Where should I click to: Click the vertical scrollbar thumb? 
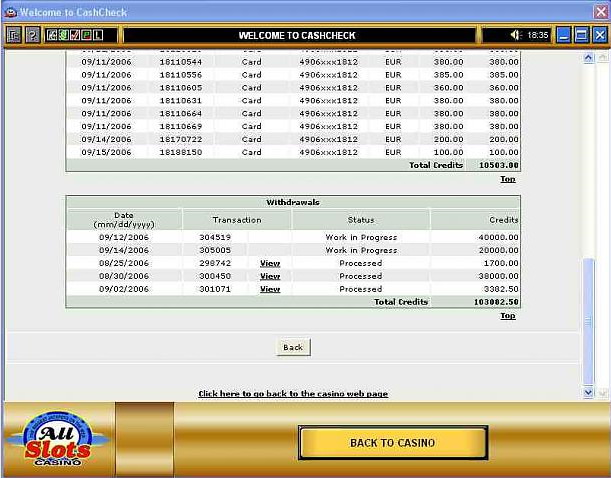(588, 321)
